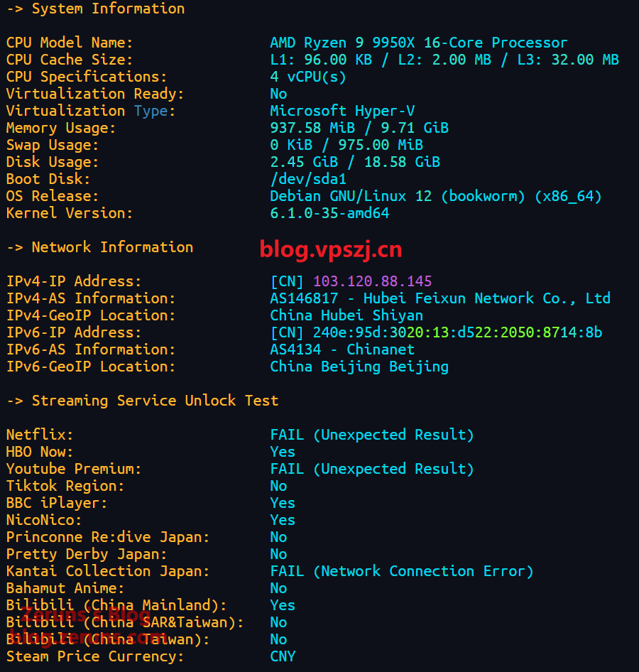Click the IPv6 address starting with 240e
Screen dimensions: 639x672
(x=457, y=332)
